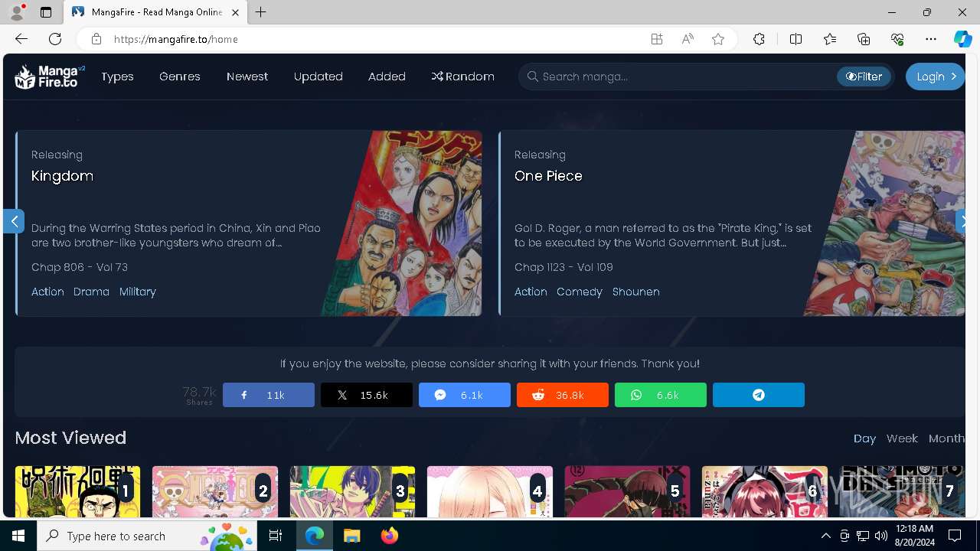This screenshot has width=980, height=551.
Task: Share on WhatsApp 6.6k button
Action: click(x=661, y=395)
